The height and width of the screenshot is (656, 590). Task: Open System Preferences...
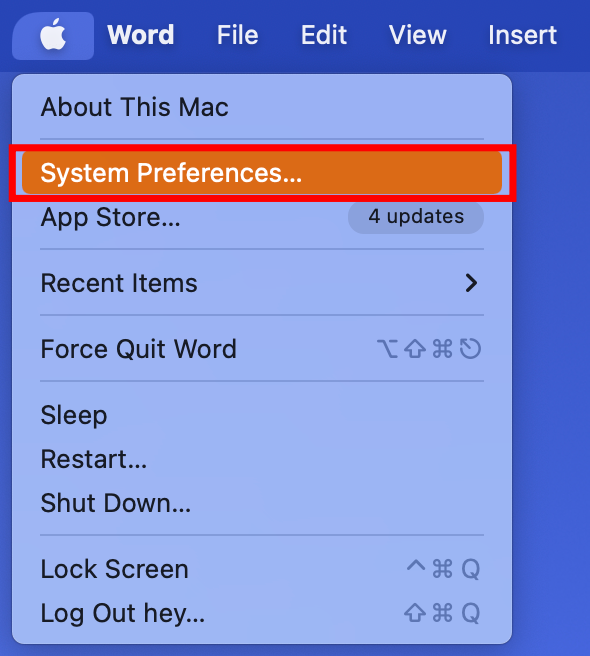(262, 173)
